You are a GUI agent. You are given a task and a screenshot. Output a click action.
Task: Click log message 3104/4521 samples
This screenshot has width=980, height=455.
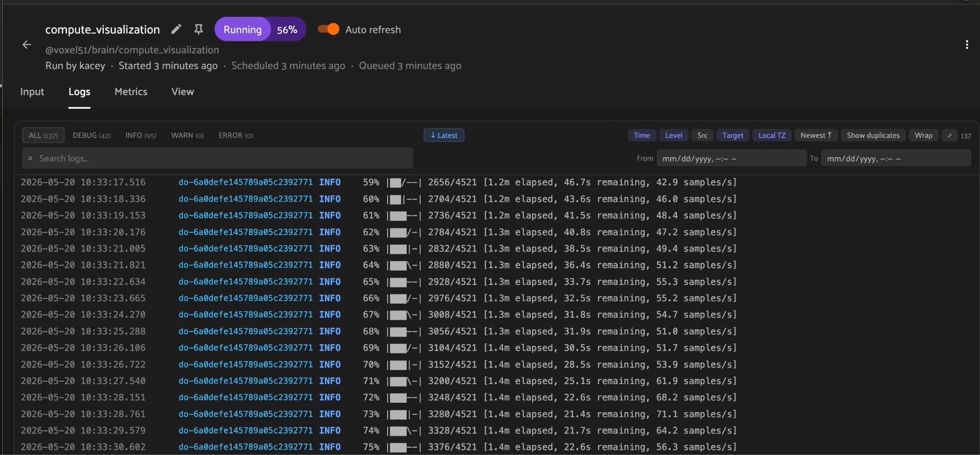pyautogui.click(x=549, y=348)
